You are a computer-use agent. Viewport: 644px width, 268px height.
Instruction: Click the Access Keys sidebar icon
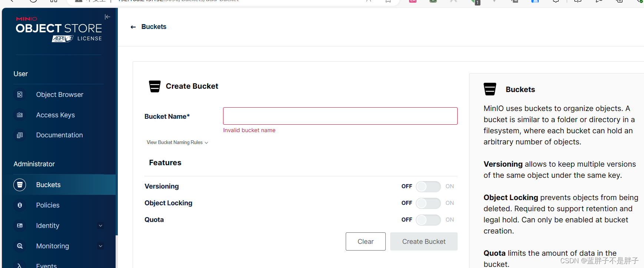tap(20, 115)
